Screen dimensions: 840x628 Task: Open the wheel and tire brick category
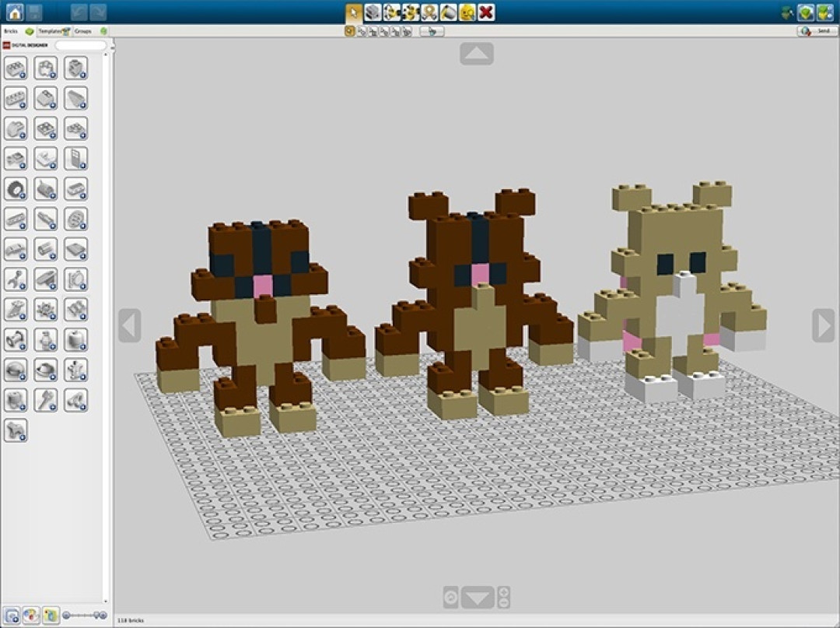[x=16, y=189]
